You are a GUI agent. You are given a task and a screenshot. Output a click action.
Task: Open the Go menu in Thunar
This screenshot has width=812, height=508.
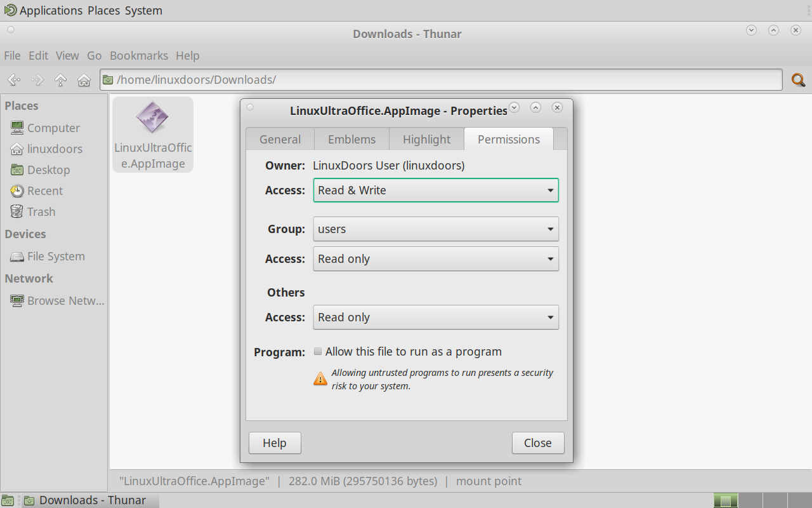point(95,55)
